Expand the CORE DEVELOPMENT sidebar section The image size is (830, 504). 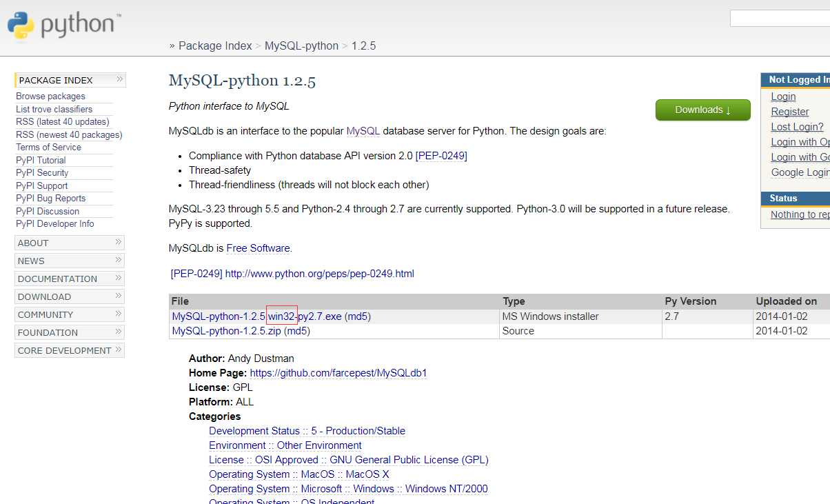pos(70,350)
